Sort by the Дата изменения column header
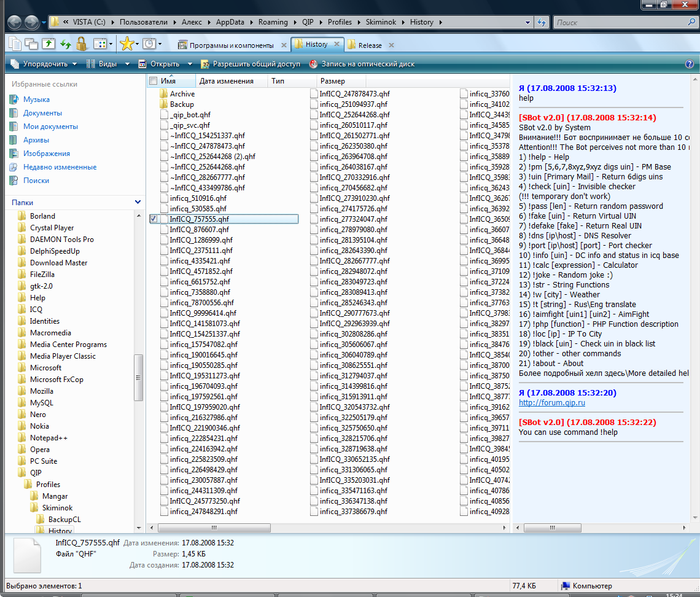 (231, 81)
